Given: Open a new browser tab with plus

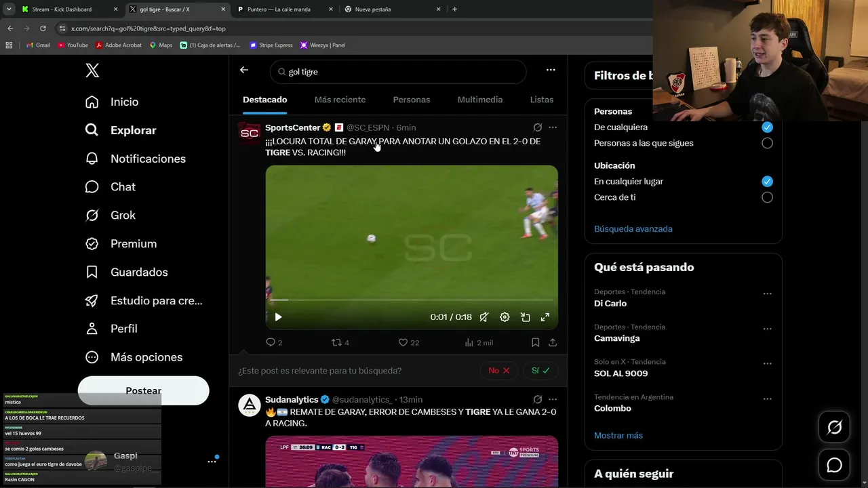Looking at the screenshot, I should tap(454, 9).
